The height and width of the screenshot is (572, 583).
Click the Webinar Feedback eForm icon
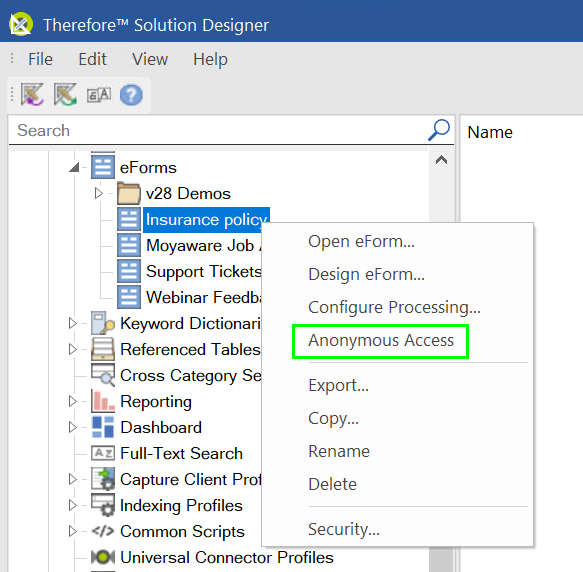tap(129, 298)
